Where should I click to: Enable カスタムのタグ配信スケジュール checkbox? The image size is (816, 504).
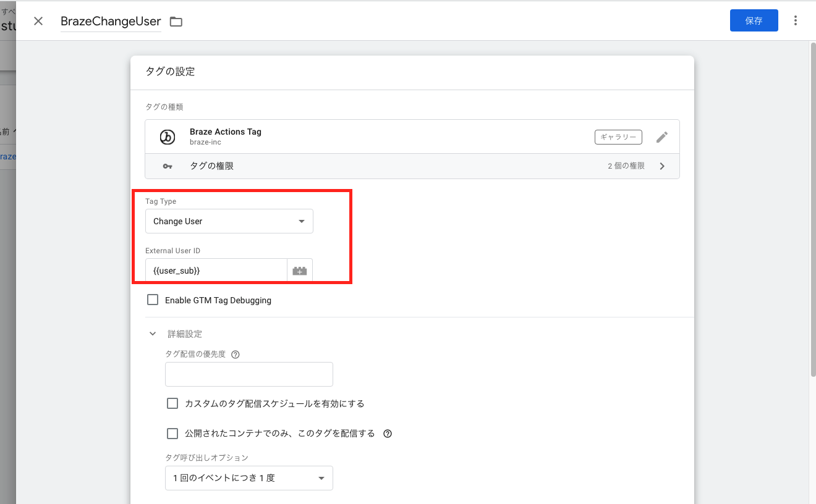click(172, 403)
